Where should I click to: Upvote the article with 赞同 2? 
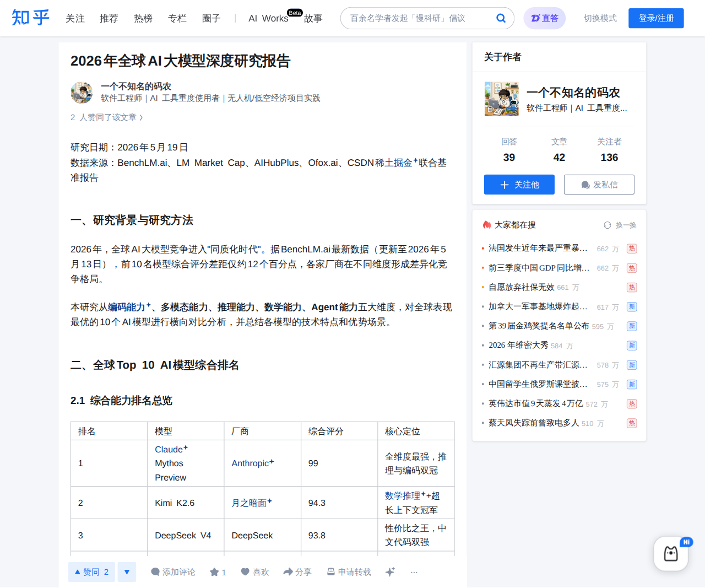pyautogui.click(x=91, y=572)
